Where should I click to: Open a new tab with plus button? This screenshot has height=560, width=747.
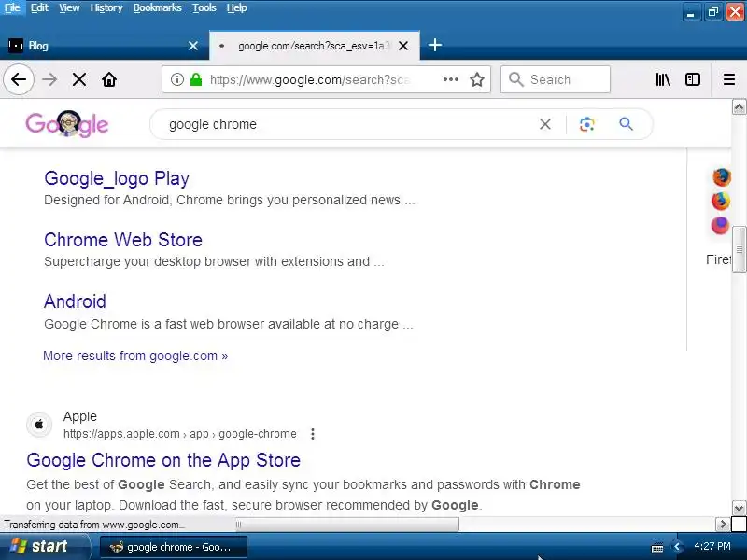pos(434,45)
